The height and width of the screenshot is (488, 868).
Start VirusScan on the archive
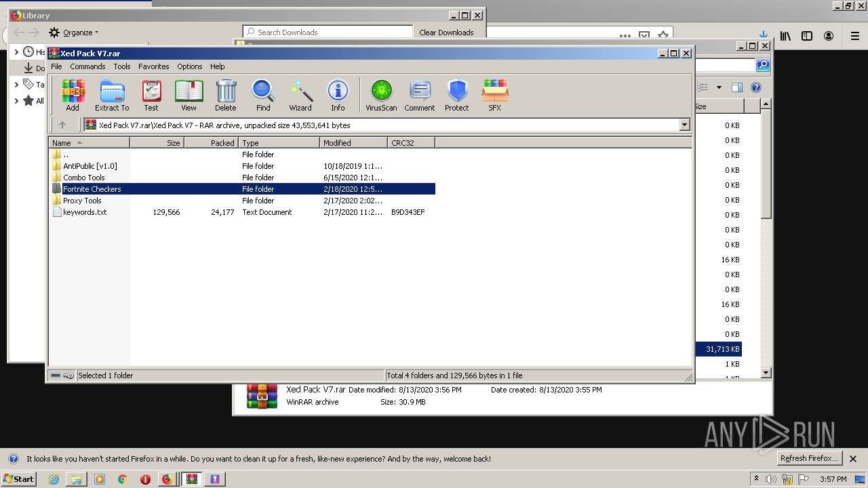[x=381, y=95]
